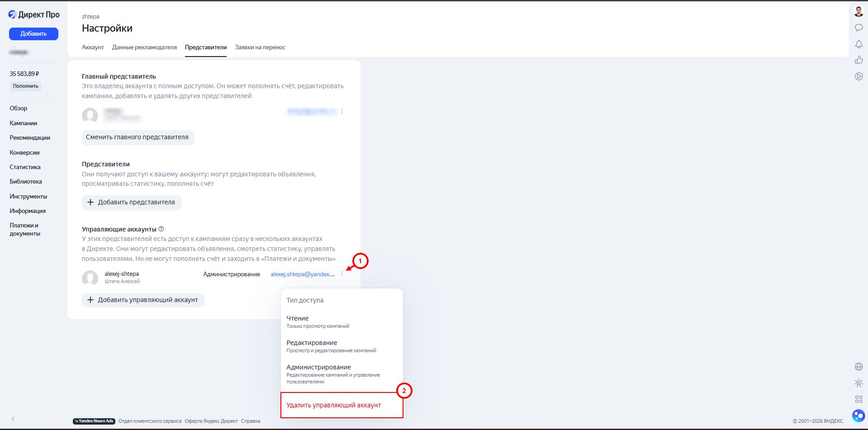Click Добавить управляющий аккаунт button
The height and width of the screenshot is (430, 868).
tap(143, 300)
